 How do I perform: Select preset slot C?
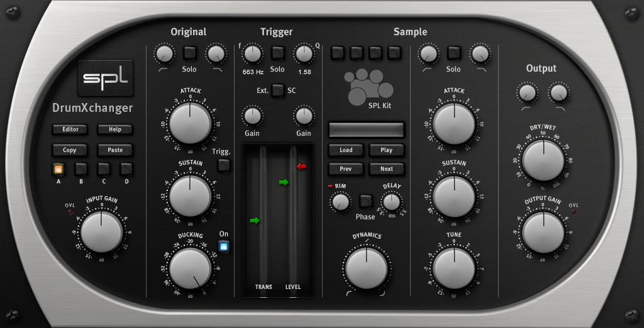pyautogui.click(x=104, y=169)
